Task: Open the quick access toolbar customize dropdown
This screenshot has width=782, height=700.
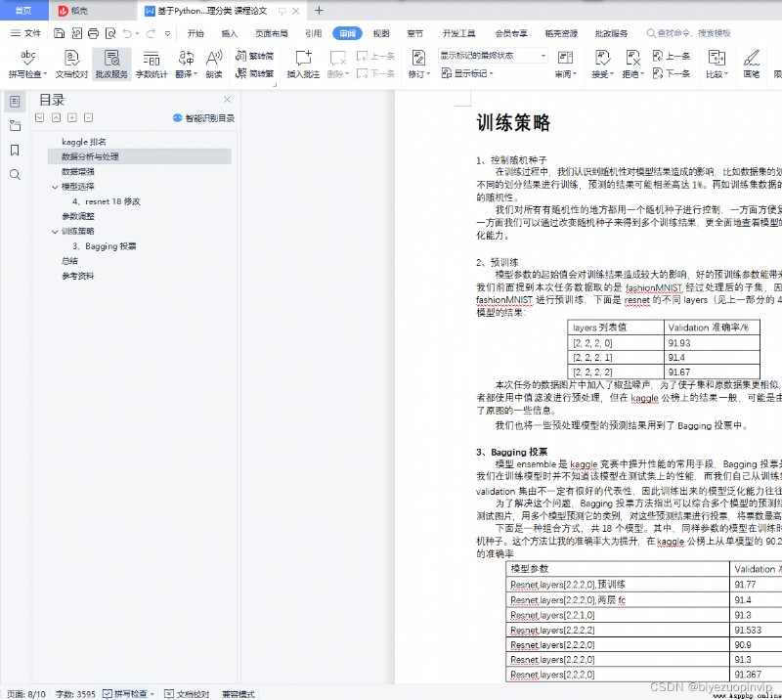Action: coord(167,33)
